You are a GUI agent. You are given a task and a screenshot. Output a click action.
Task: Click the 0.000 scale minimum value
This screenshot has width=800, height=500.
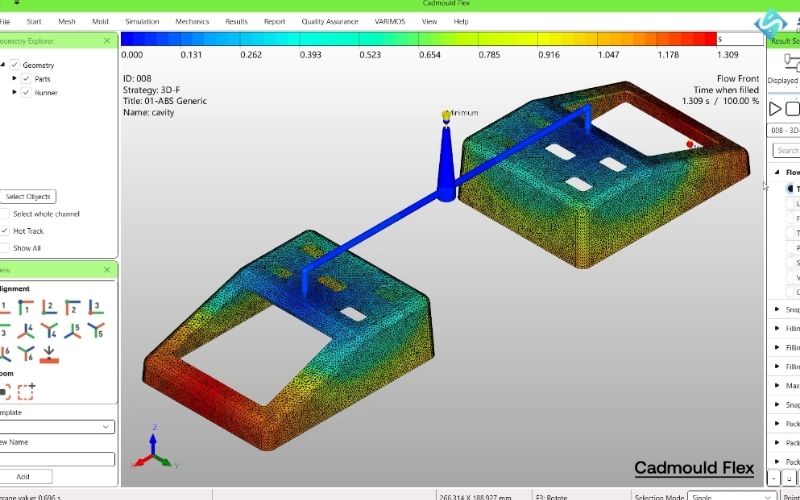point(132,55)
